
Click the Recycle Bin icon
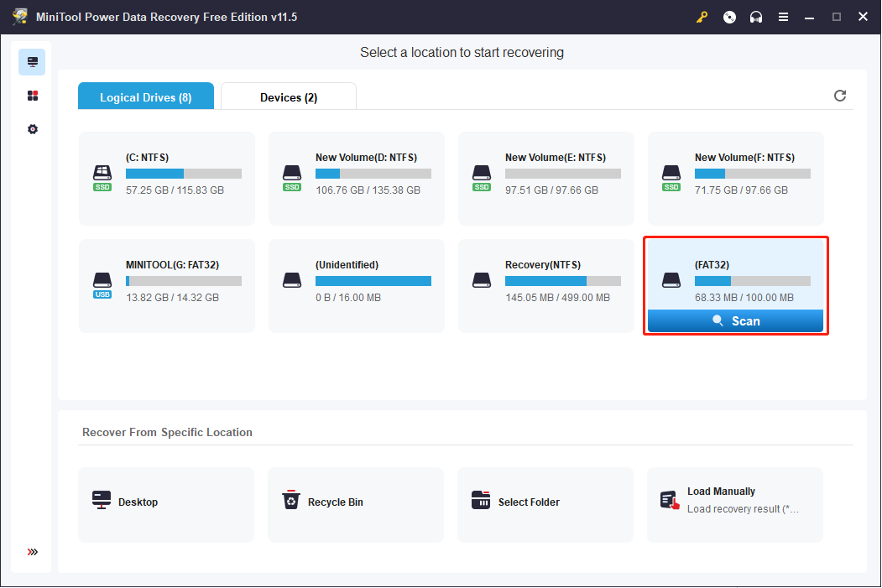(x=290, y=502)
